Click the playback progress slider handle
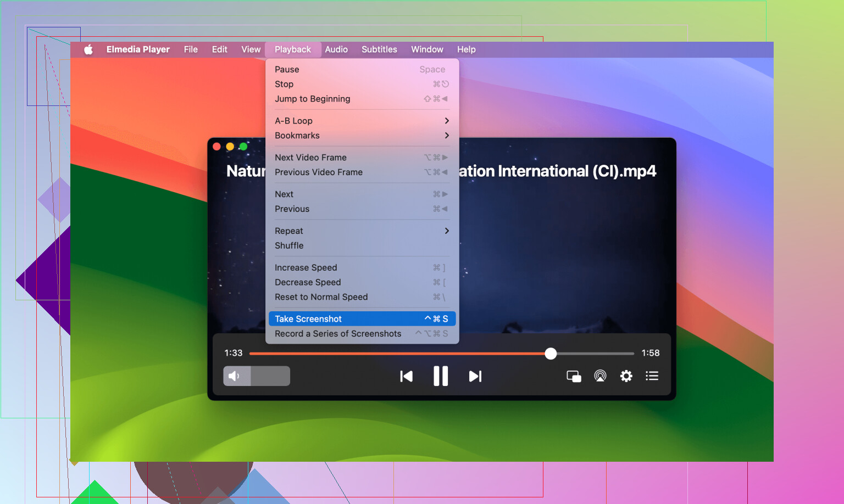844x504 pixels. (x=551, y=354)
